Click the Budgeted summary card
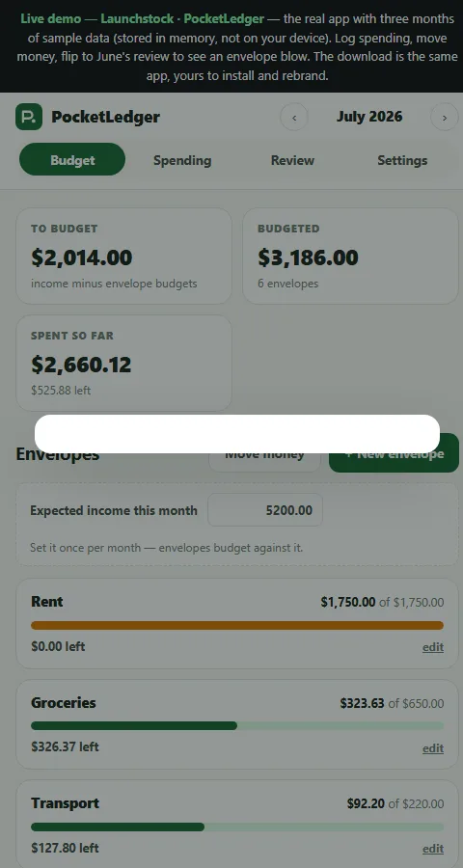Image resolution: width=463 pixels, height=868 pixels. click(x=350, y=256)
